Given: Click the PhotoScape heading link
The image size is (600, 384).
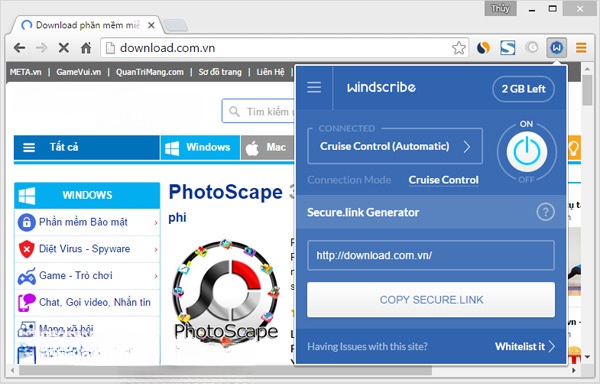Looking at the screenshot, I should point(226,192).
